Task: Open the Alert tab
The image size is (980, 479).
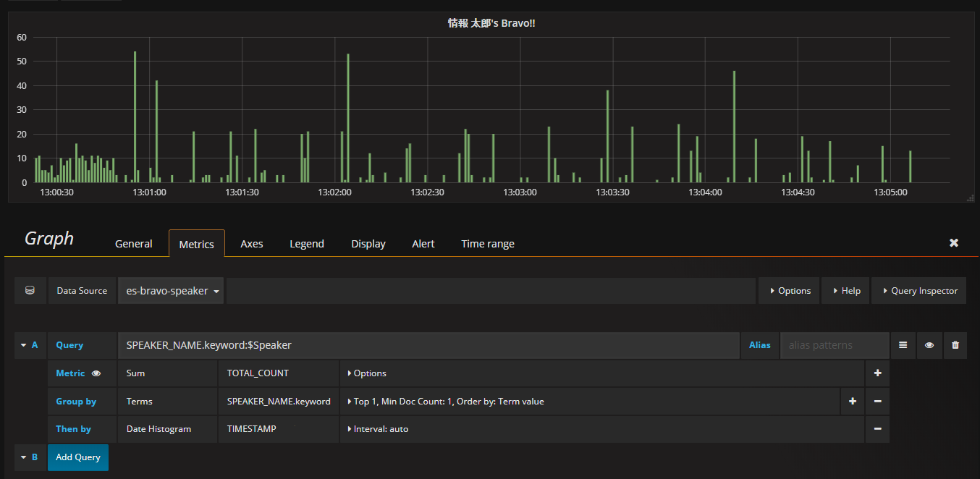Action: (423, 244)
